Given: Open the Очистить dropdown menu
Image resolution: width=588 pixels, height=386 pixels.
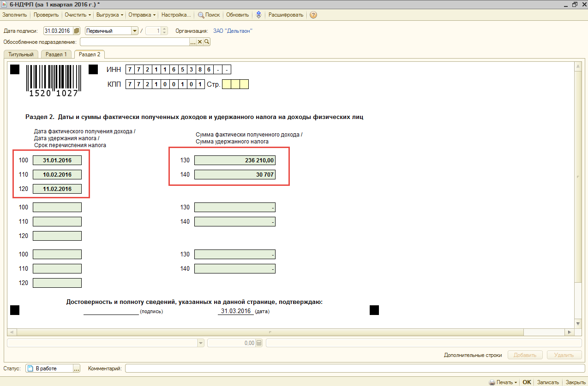Looking at the screenshot, I should (78, 15).
